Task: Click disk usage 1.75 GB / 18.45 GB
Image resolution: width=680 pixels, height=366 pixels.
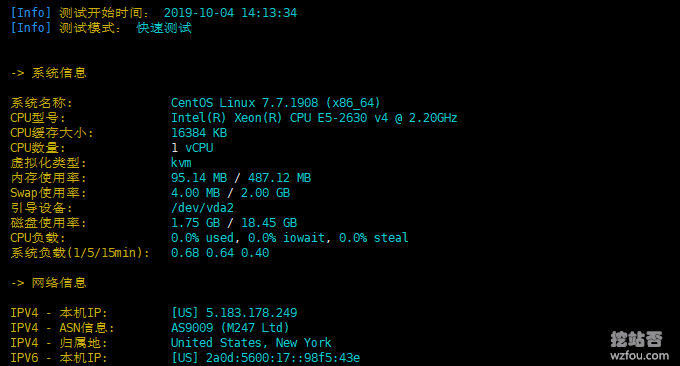Action: tap(234, 223)
